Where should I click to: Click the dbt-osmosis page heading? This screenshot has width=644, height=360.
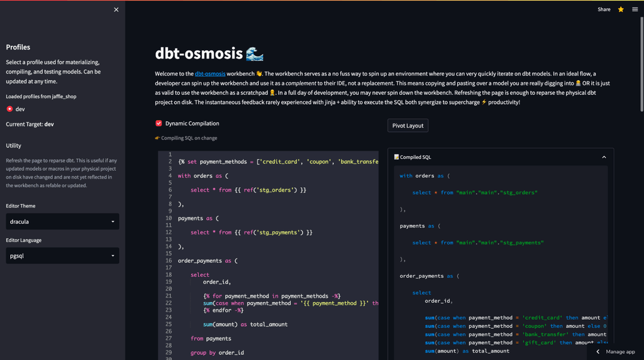(x=198, y=54)
